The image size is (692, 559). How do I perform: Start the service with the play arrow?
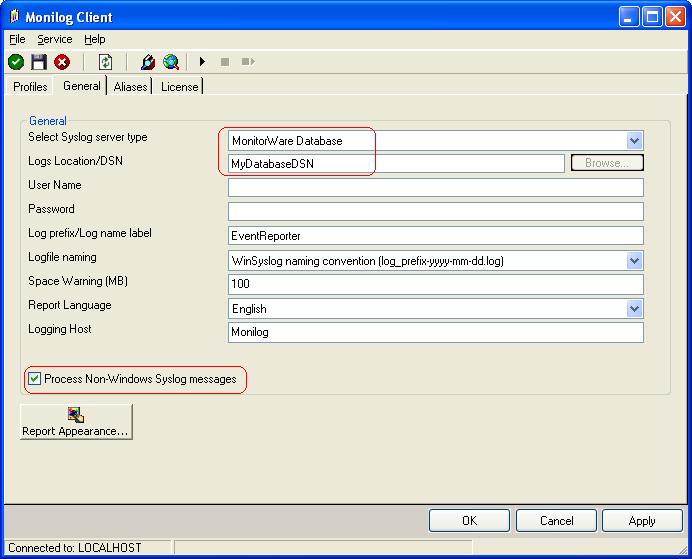coord(202,61)
